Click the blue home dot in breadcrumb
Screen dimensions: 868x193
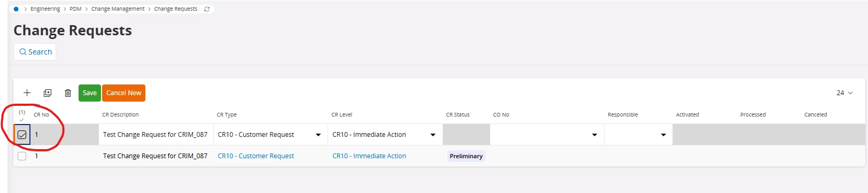[x=16, y=9]
